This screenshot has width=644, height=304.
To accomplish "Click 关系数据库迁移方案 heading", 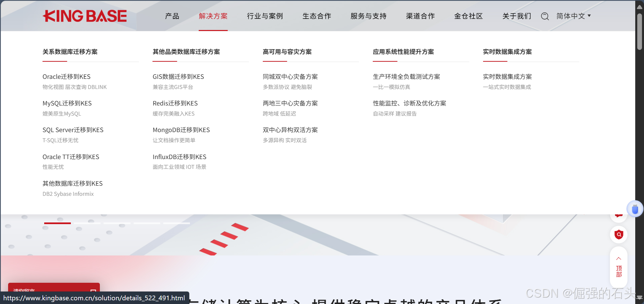I will (70, 52).
